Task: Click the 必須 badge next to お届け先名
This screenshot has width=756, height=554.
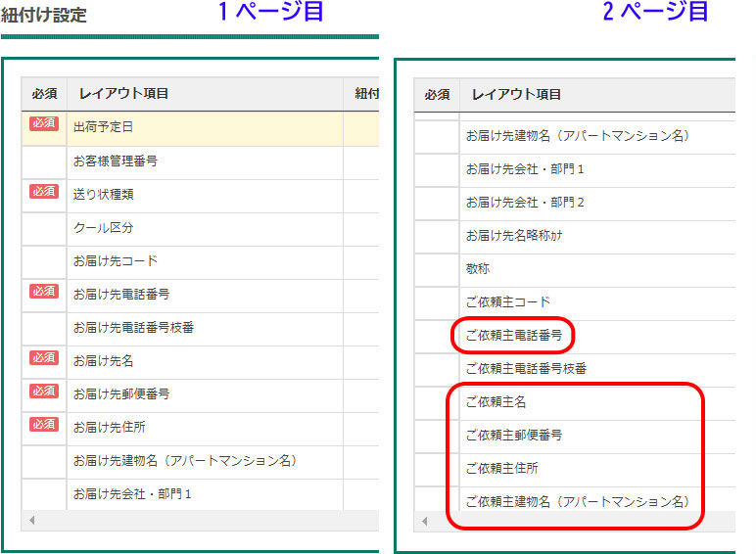Action: pyautogui.click(x=44, y=358)
